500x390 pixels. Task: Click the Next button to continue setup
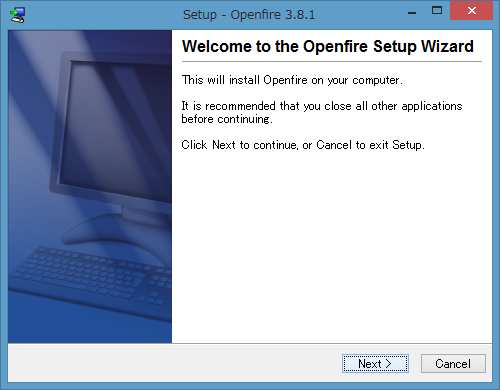(375, 363)
